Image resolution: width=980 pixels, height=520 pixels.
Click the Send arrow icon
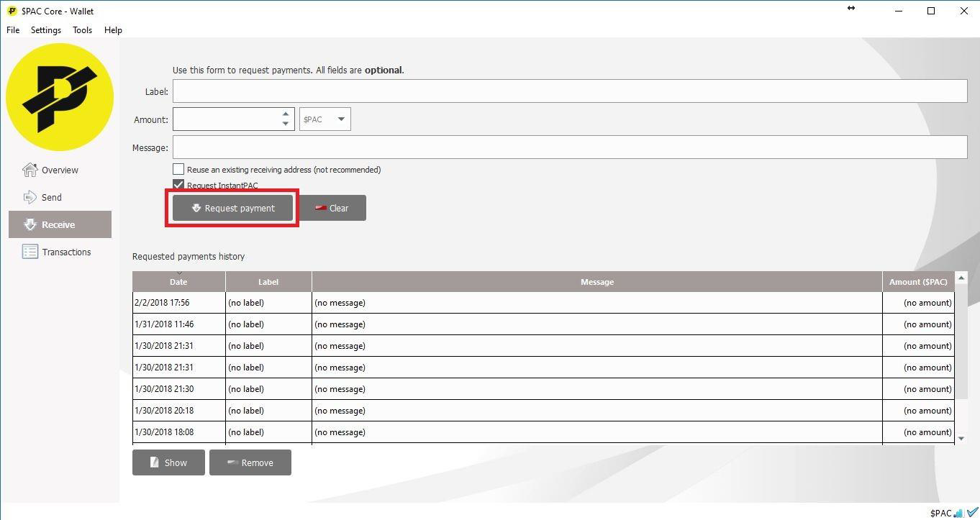click(30, 197)
